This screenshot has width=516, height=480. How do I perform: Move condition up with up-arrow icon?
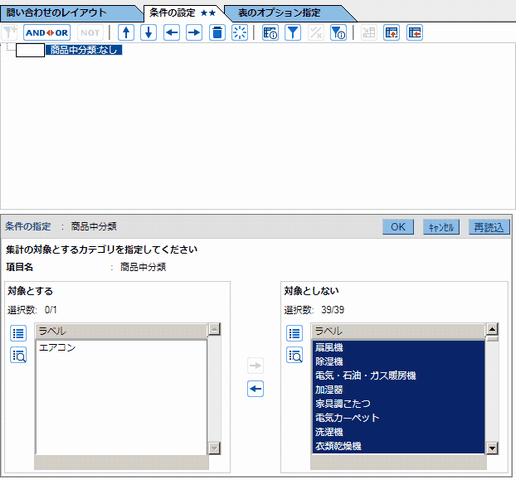point(126,33)
